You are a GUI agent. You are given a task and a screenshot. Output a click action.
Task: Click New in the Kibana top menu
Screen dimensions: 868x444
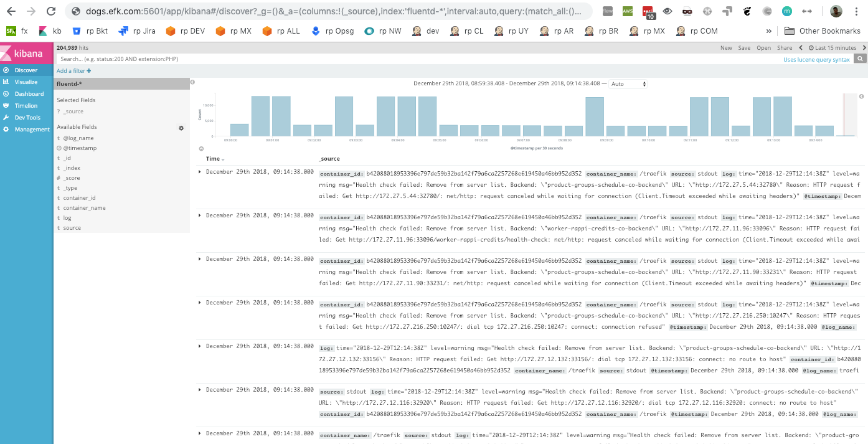726,47
